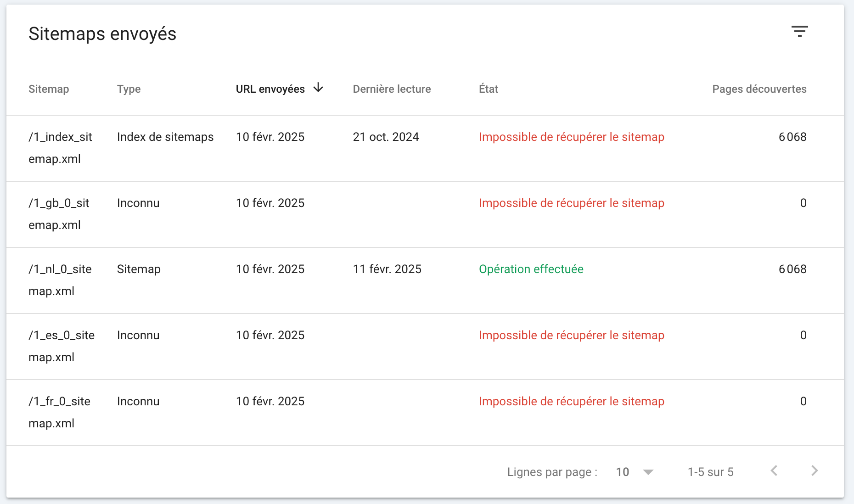Viewport: 854px width, 504px height.
Task: Open the filter icon for sitemaps table
Action: tap(799, 31)
